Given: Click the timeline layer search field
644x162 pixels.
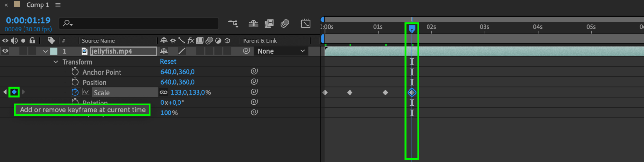Looking at the screenshot, I should pyautogui.click(x=142, y=23).
